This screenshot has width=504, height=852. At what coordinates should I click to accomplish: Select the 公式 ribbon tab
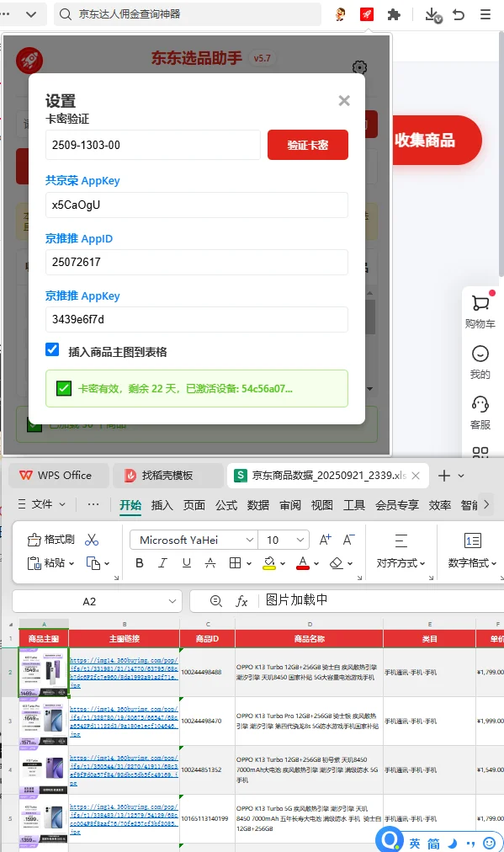226,505
